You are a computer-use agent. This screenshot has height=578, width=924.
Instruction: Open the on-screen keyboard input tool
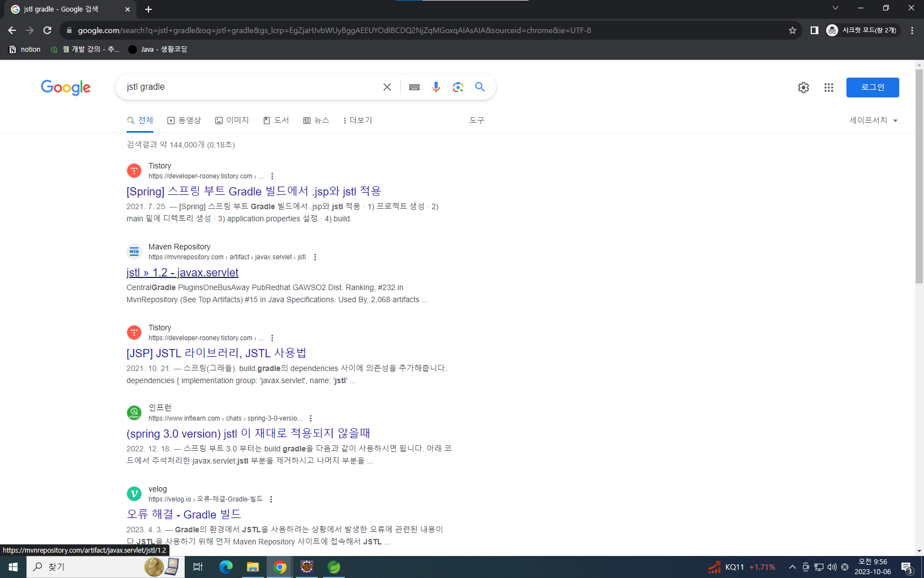[x=414, y=87]
